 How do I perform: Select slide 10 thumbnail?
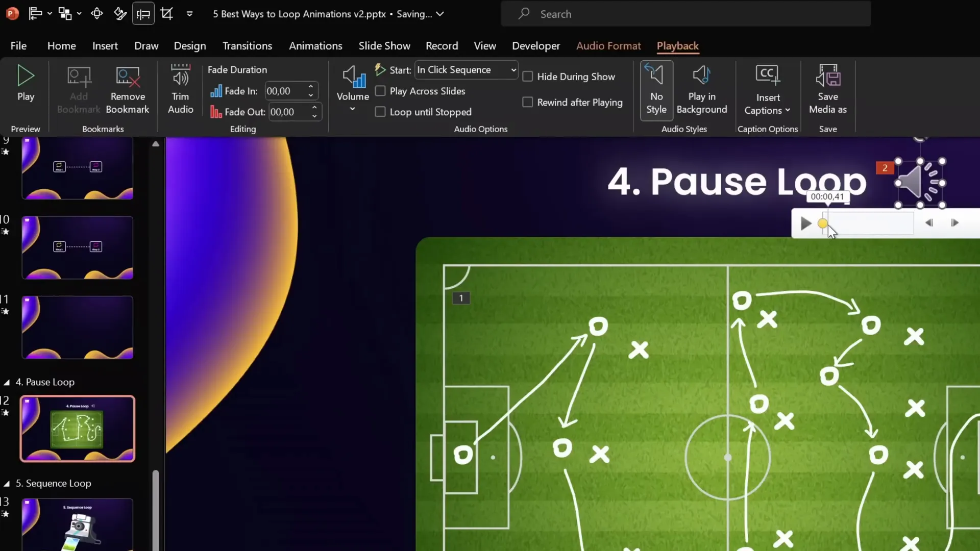[78, 247]
